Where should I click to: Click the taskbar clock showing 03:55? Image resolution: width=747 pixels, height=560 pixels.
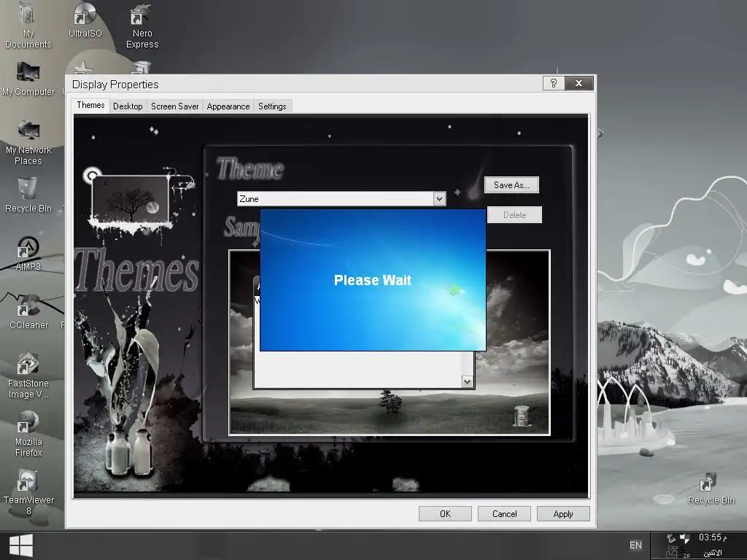pos(713,537)
